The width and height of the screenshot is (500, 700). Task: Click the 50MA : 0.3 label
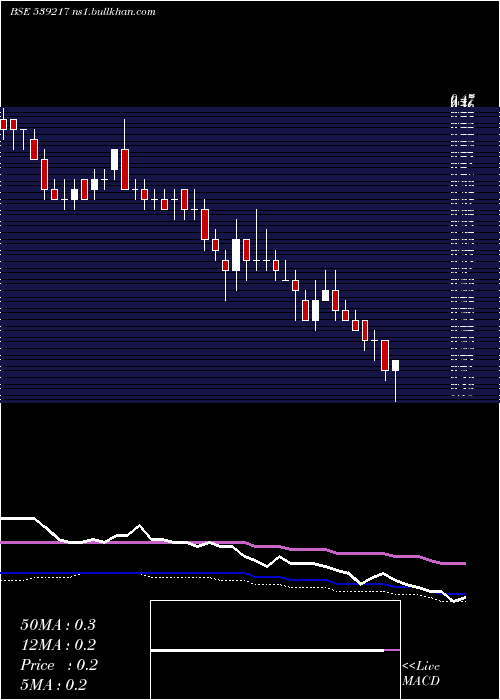click(x=58, y=625)
